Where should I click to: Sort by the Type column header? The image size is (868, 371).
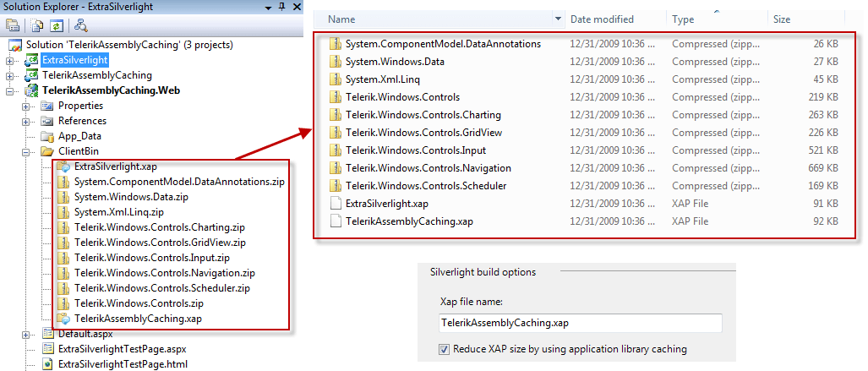[x=683, y=19]
